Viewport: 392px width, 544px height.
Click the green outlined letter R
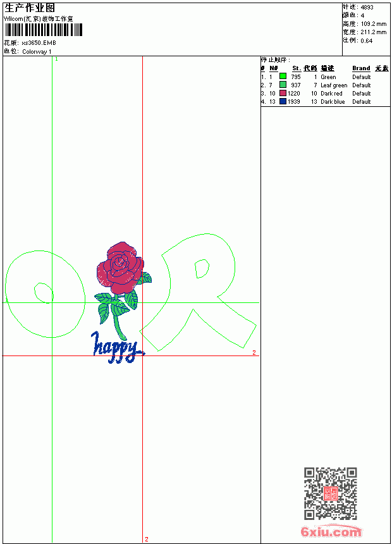click(198, 292)
